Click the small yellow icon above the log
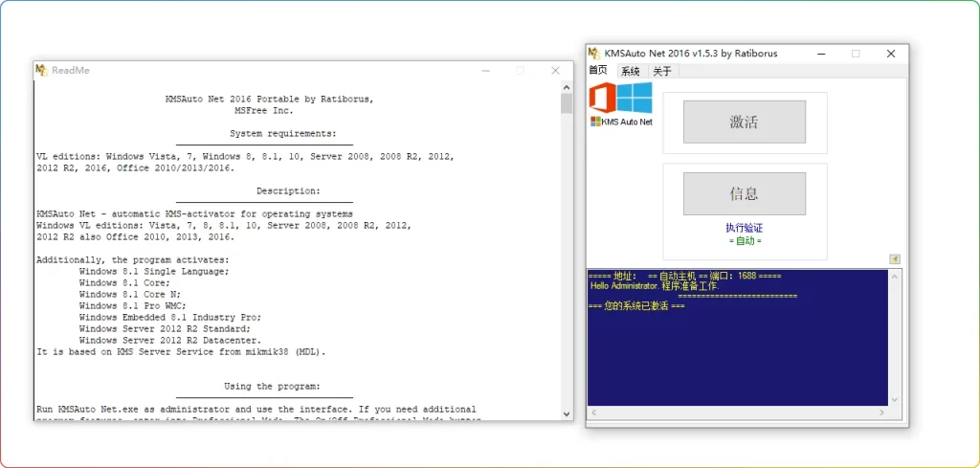 coord(894,258)
